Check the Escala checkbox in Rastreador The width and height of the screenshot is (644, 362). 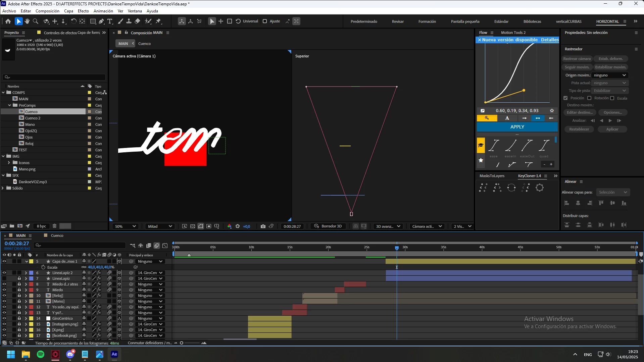(x=612, y=98)
